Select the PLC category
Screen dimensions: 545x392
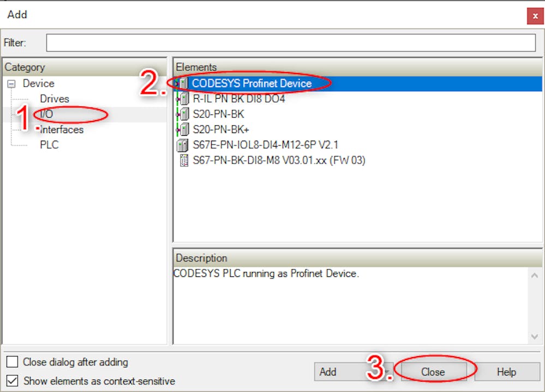pos(49,145)
